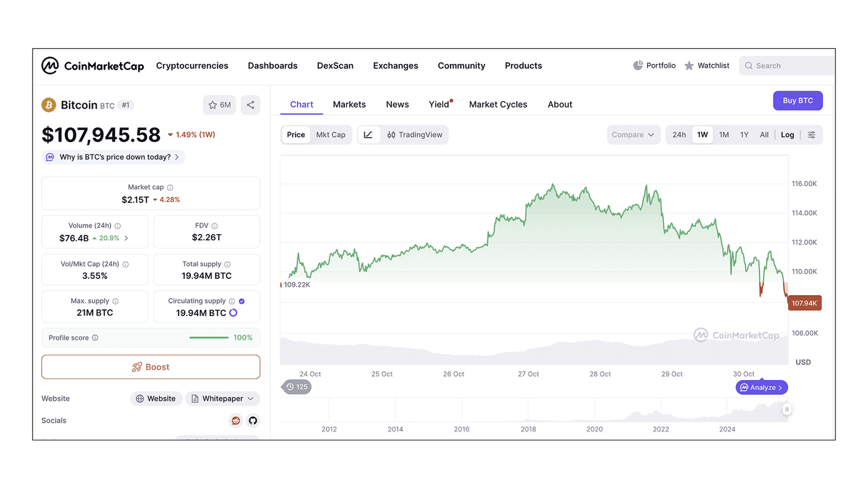868x488 pixels.
Task: Click the Portfolio pie icon
Action: point(638,65)
